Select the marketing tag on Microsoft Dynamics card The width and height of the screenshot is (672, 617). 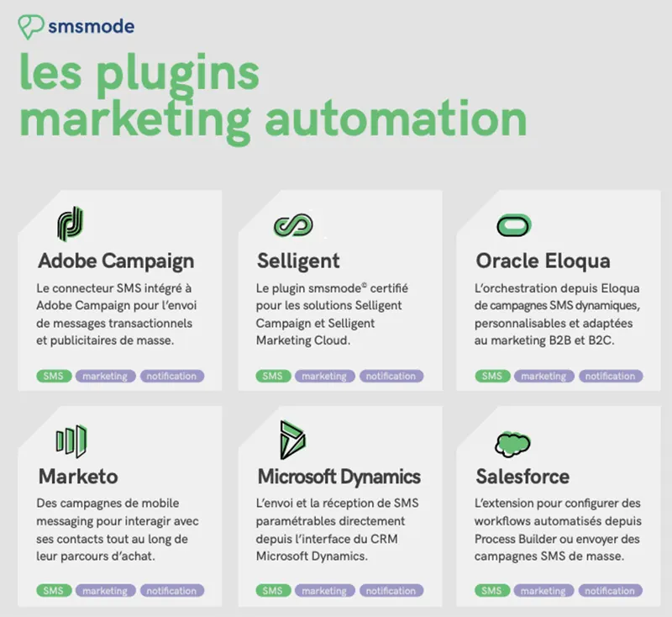pos(324,590)
